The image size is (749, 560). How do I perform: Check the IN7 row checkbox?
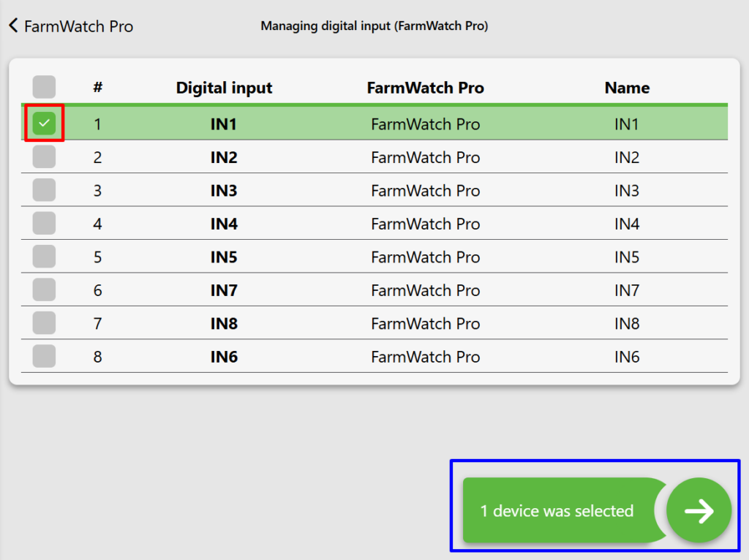click(44, 290)
